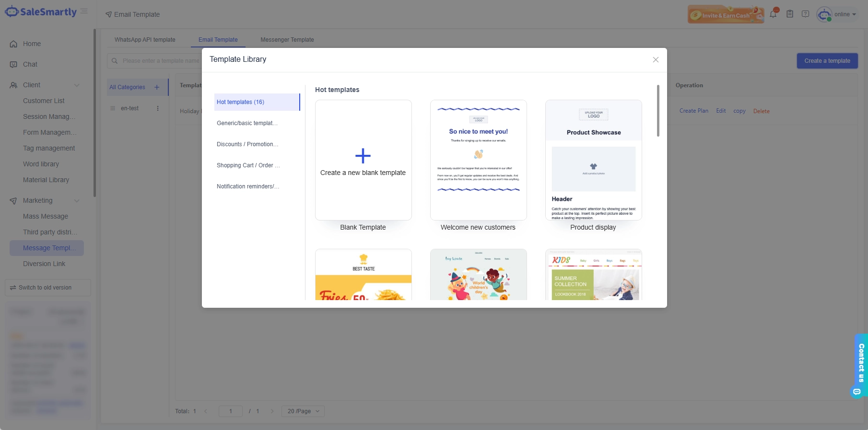
Task: Click the sidebar scrollbar
Action: pyautogui.click(x=94, y=113)
